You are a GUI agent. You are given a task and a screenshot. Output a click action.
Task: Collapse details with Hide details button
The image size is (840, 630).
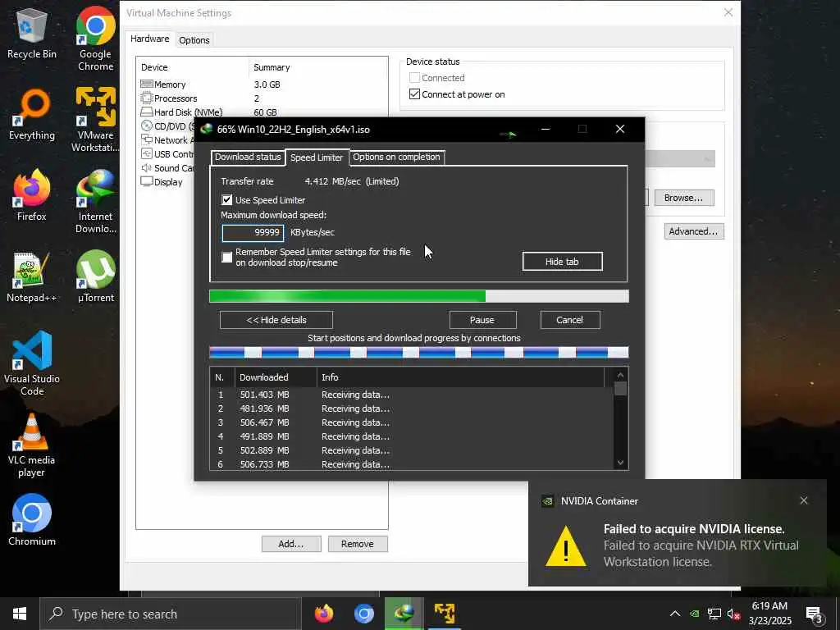(x=276, y=320)
